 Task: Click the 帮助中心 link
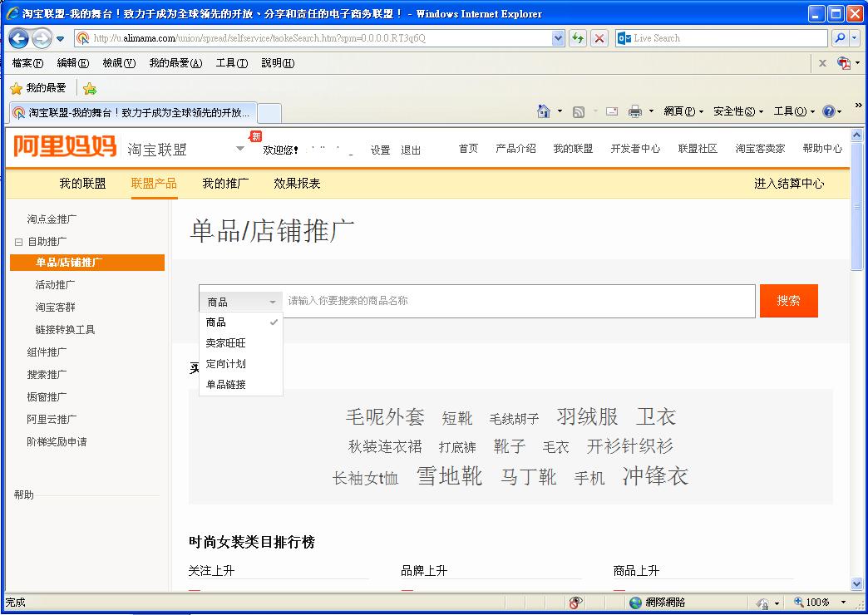click(x=822, y=149)
